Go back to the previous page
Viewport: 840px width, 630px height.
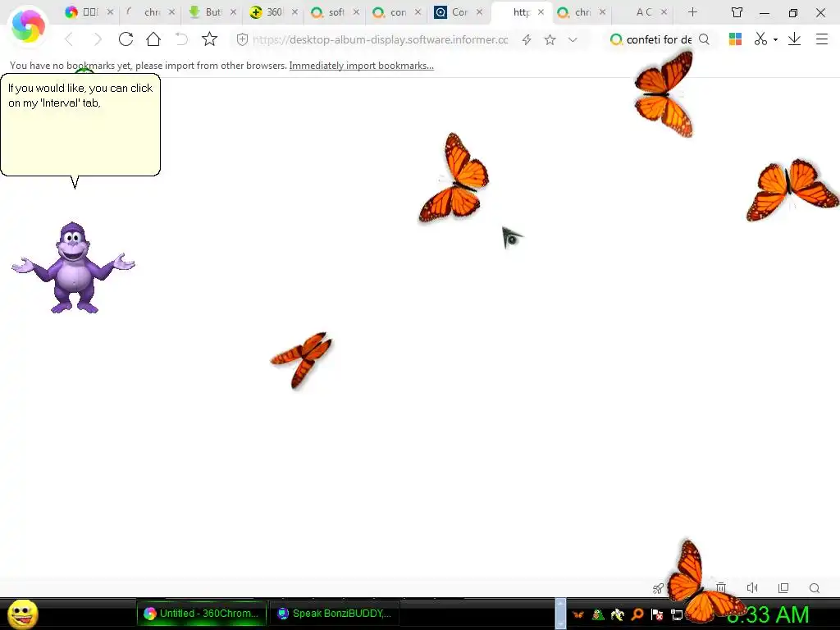[69, 39]
